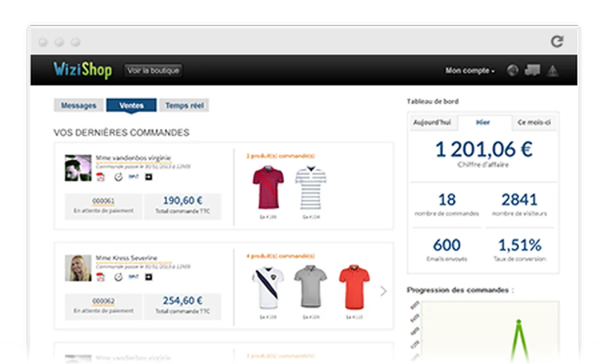
Task: Open PDF invoice for Kress Severine order
Action: click(100, 277)
